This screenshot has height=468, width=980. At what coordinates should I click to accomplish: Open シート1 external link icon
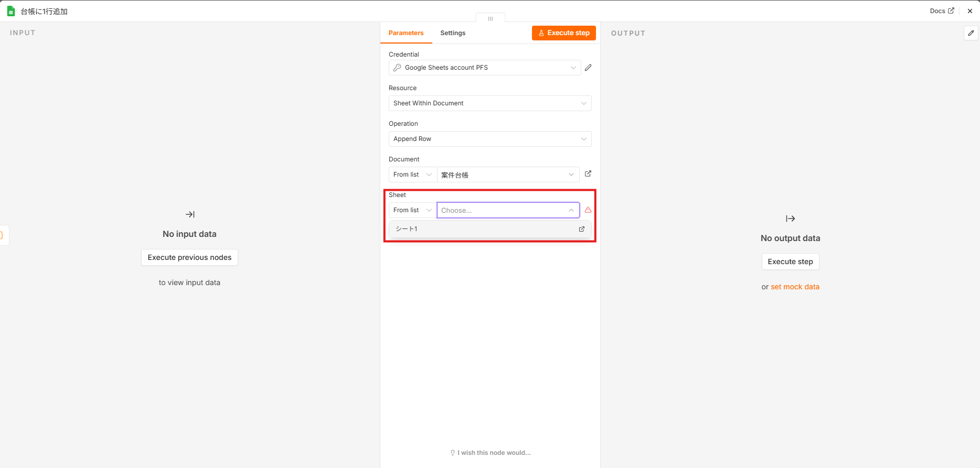(582, 229)
